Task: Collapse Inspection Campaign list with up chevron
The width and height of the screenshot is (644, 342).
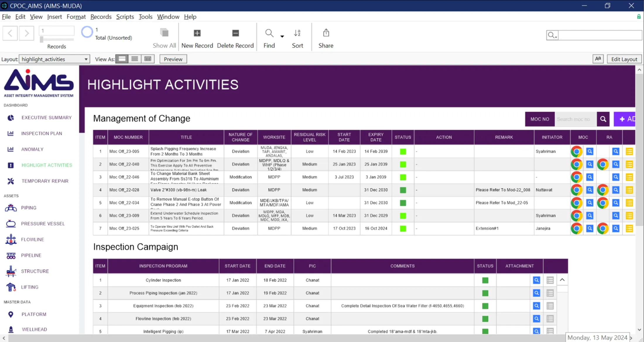Action: click(562, 280)
